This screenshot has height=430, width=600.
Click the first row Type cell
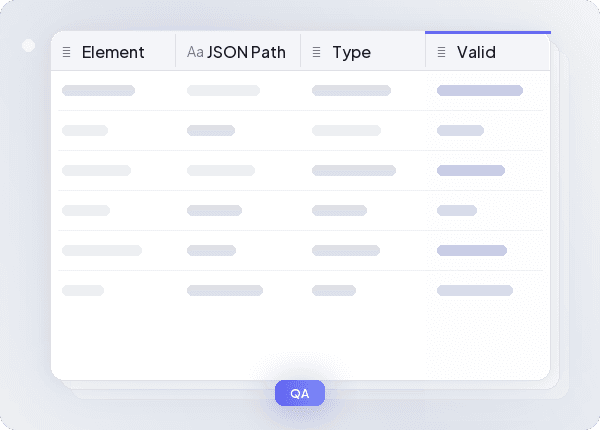click(x=351, y=91)
